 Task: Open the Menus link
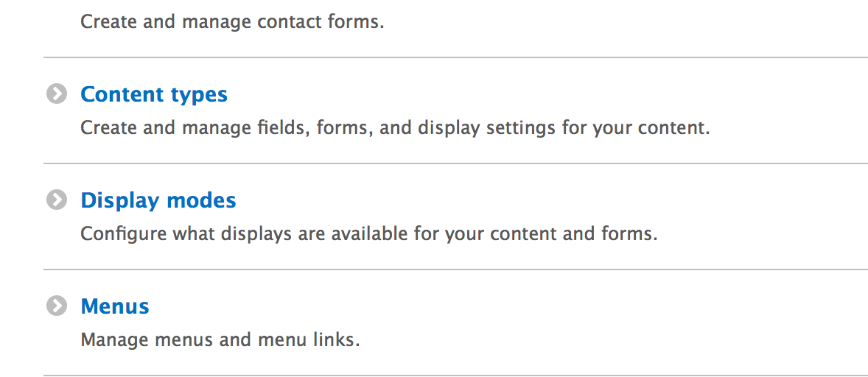(115, 306)
